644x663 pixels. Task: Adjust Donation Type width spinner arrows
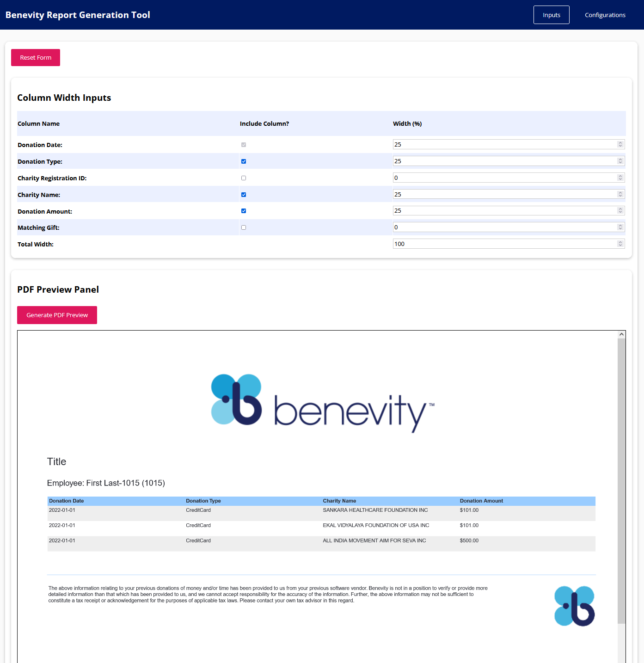click(620, 161)
